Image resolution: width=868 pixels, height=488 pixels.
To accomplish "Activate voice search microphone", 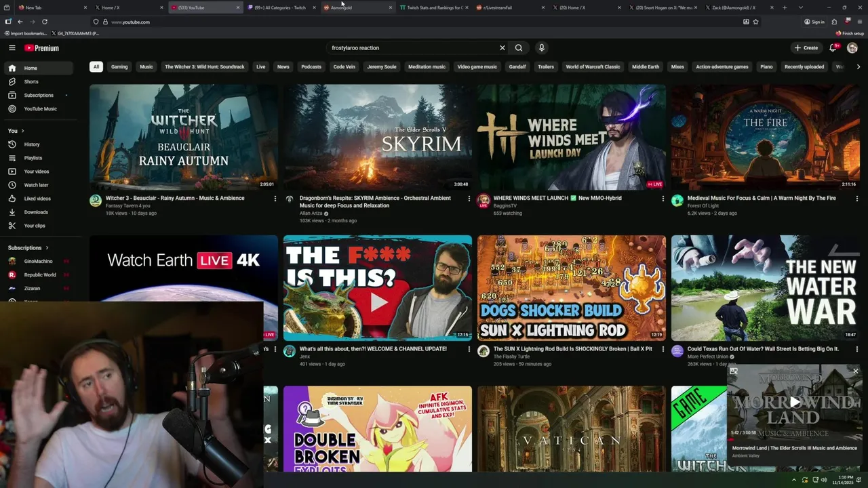I will (541, 48).
